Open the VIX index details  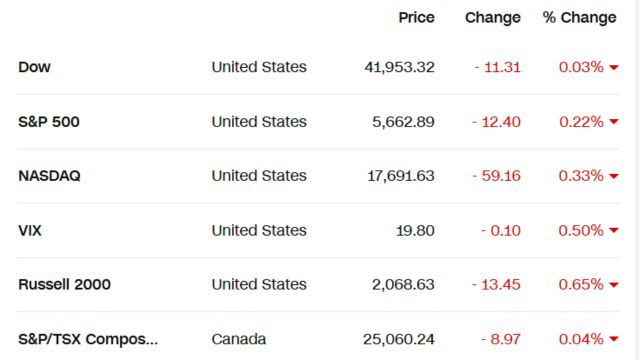pyautogui.click(x=30, y=231)
